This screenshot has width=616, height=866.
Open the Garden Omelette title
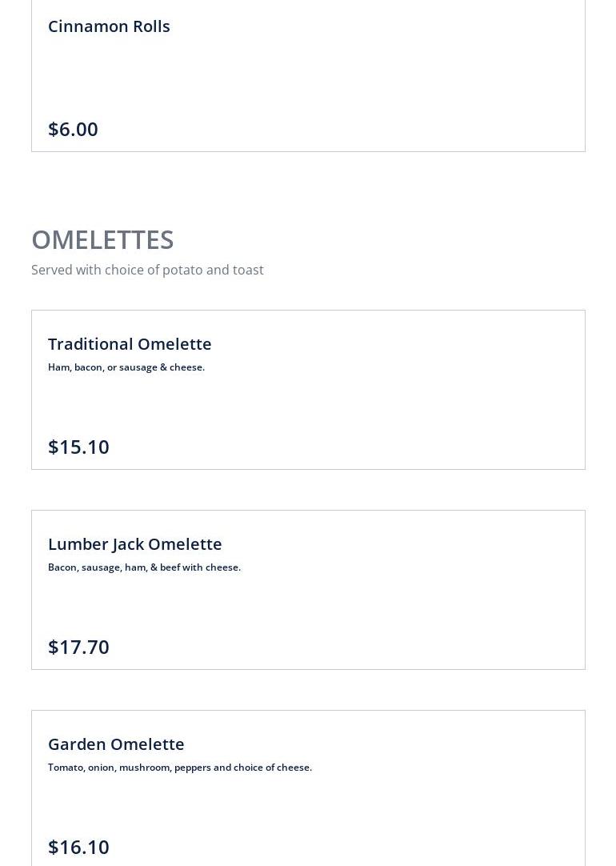[116, 744]
